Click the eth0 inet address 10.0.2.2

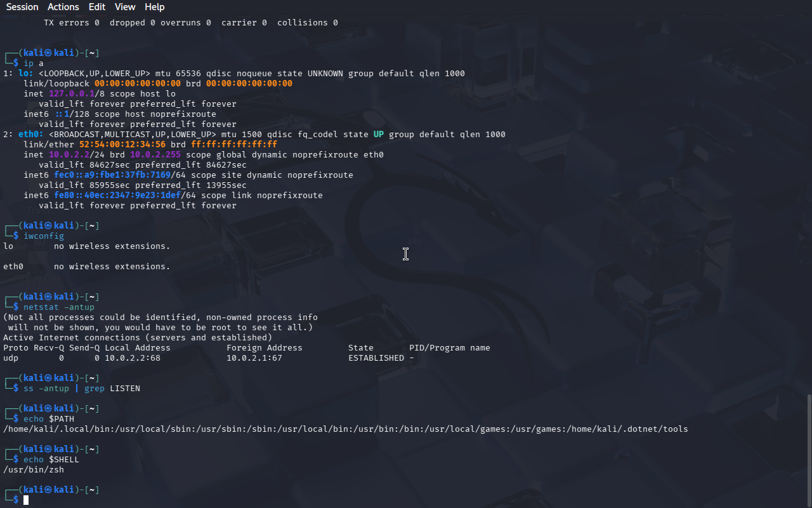(69, 154)
